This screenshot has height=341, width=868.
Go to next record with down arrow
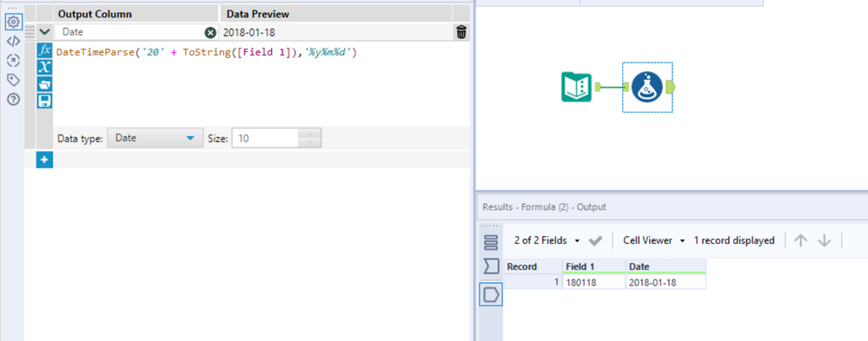[x=825, y=240]
